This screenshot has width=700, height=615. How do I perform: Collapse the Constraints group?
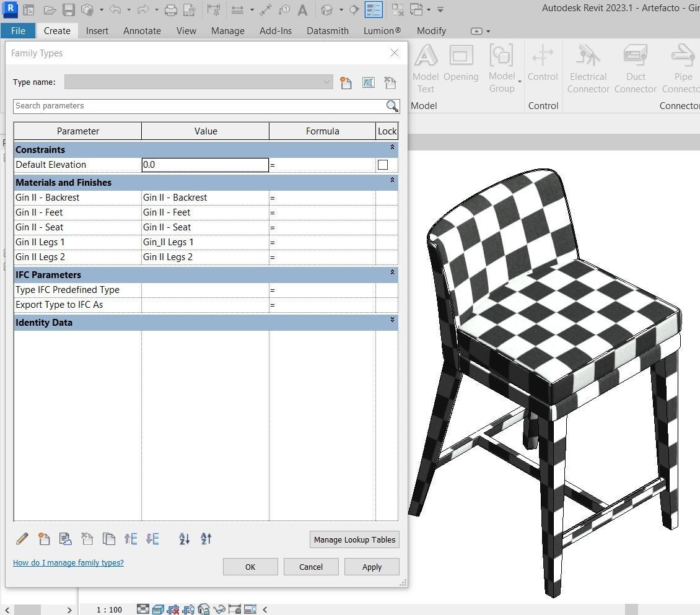[392, 147]
